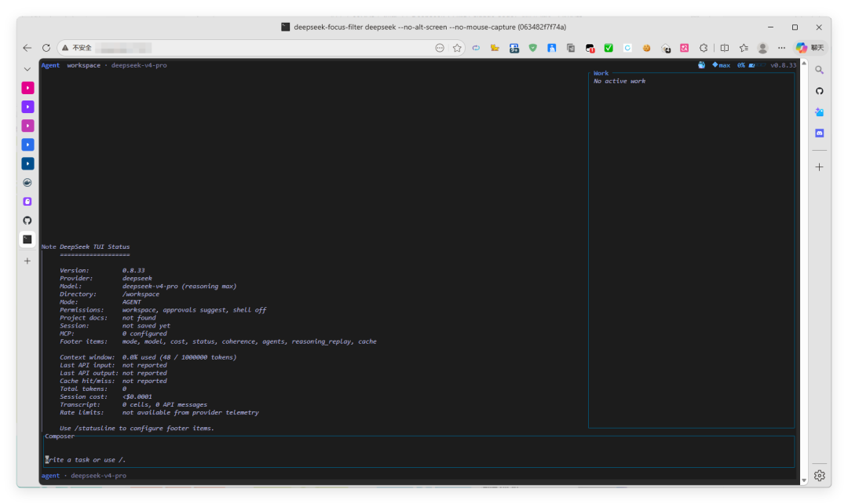Image resolution: width=848 pixels, height=504 pixels.
Task: Open the yellow cat extension icon
Action: [495, 48]
